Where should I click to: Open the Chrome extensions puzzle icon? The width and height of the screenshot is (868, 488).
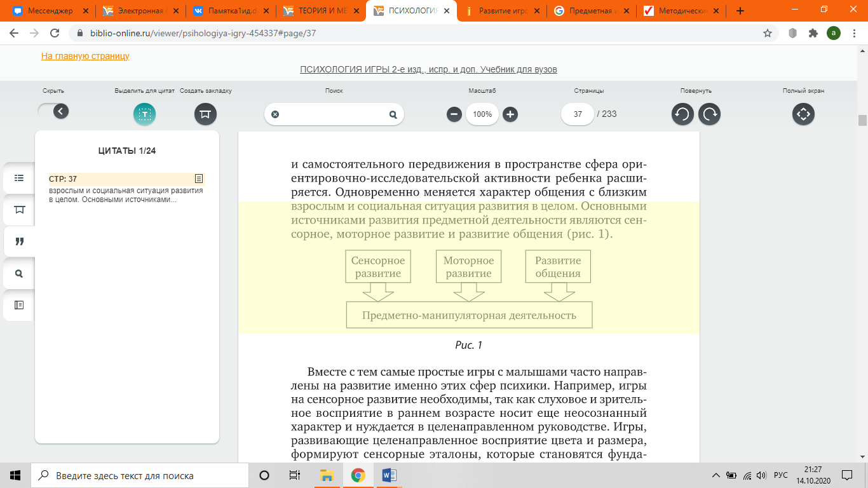813,33
